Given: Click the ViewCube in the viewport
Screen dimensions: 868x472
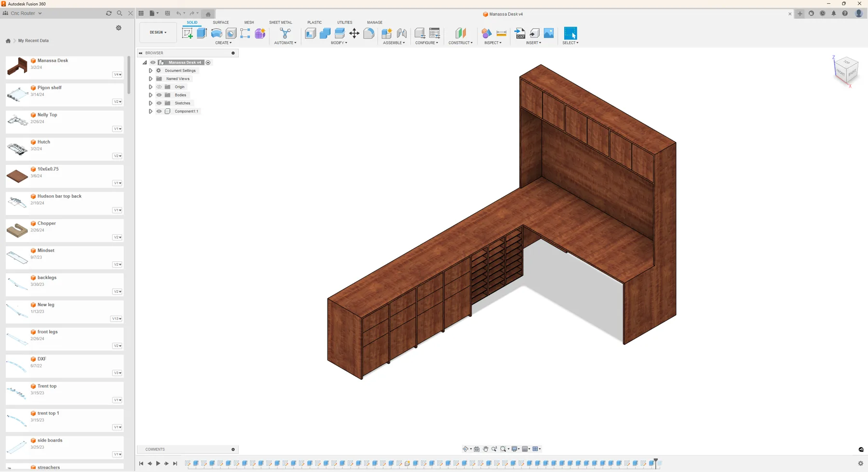Looking at the screenshot, I should [846, 70].
